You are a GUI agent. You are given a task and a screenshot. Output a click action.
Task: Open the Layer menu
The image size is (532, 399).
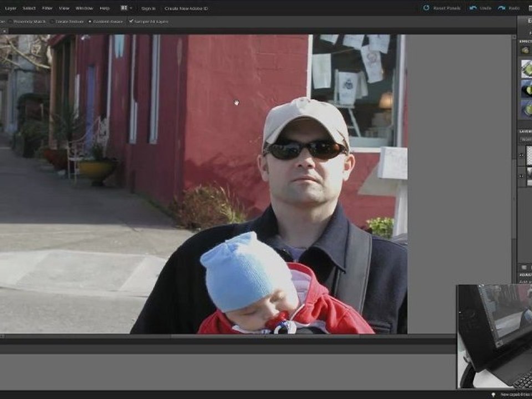pos(11,8)
